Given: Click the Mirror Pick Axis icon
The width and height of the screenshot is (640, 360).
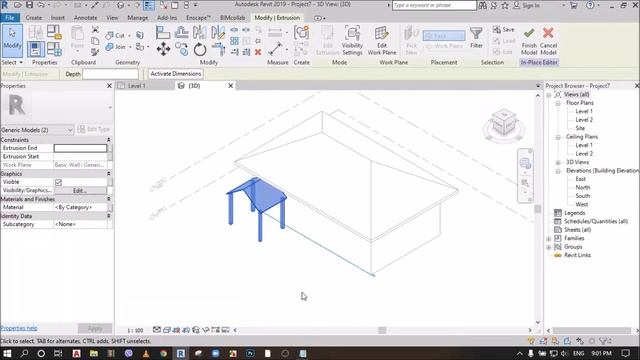Looking at the screenshot, I should pyautogui.click(x=200, y=32).
